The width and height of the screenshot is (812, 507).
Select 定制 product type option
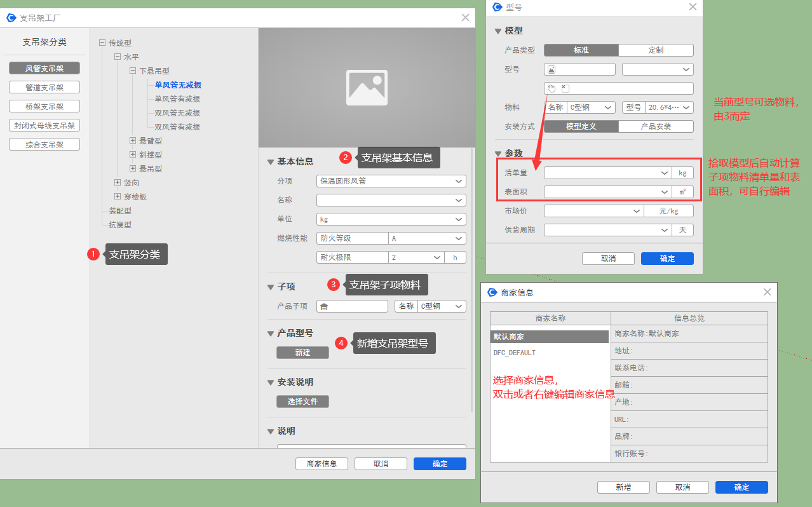[x=656, y=50]
